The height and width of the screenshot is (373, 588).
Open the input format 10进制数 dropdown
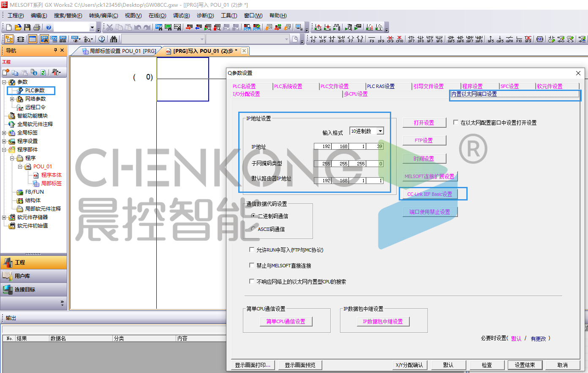[380, 131]
